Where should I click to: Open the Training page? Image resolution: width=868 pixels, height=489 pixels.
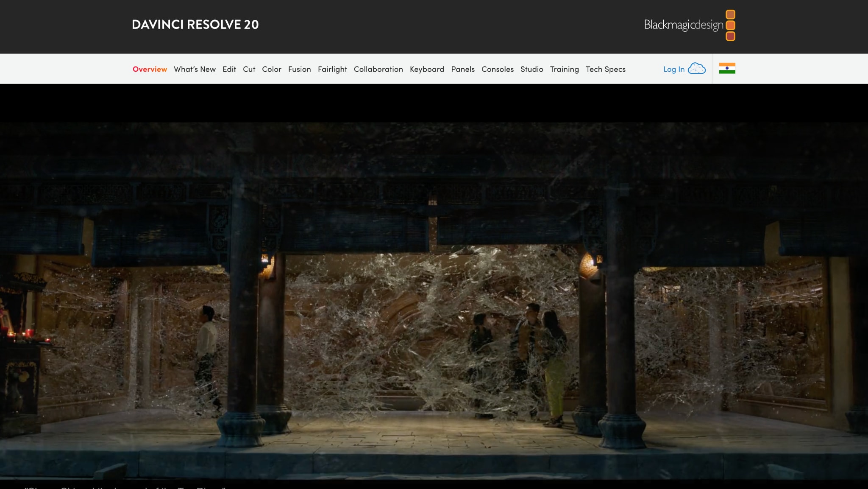565,69
